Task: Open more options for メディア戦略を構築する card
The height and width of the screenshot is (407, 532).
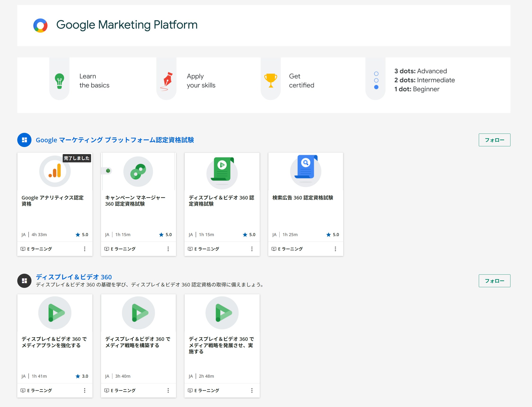Action: point(168,390)
